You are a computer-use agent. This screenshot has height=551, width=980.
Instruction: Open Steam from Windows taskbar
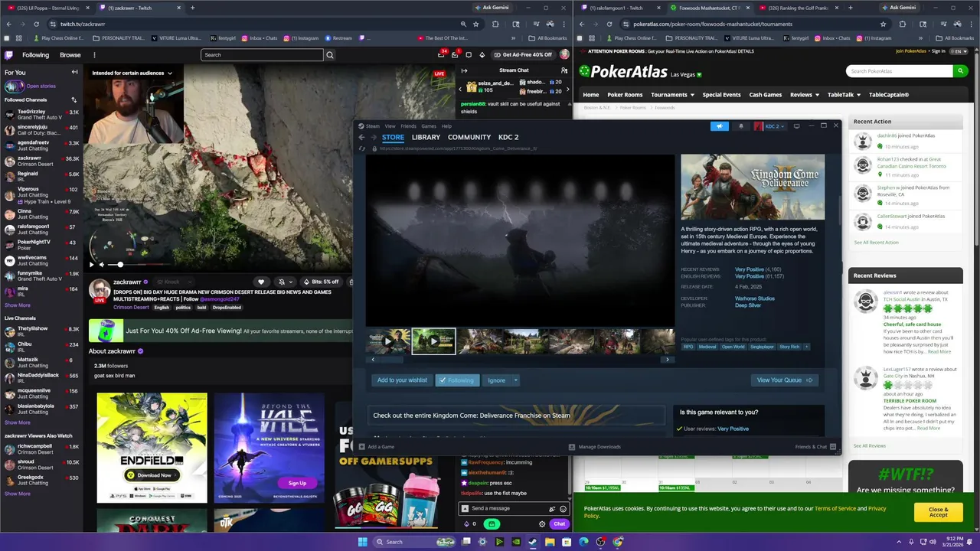click(532, 542)
